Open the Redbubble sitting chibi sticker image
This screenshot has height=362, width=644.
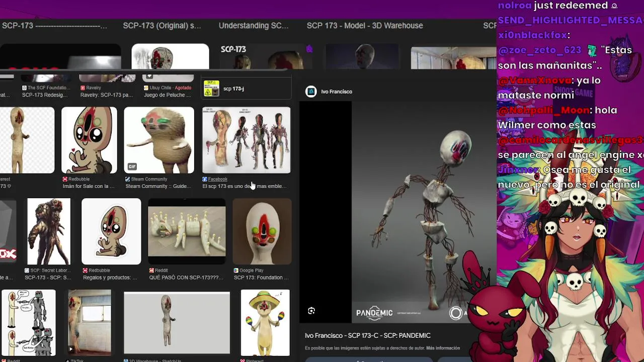111,231
